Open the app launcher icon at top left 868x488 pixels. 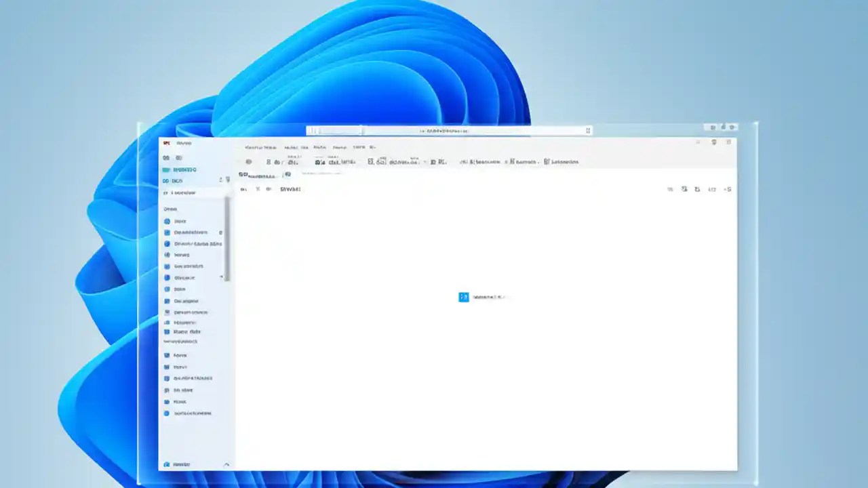point(165,142)
